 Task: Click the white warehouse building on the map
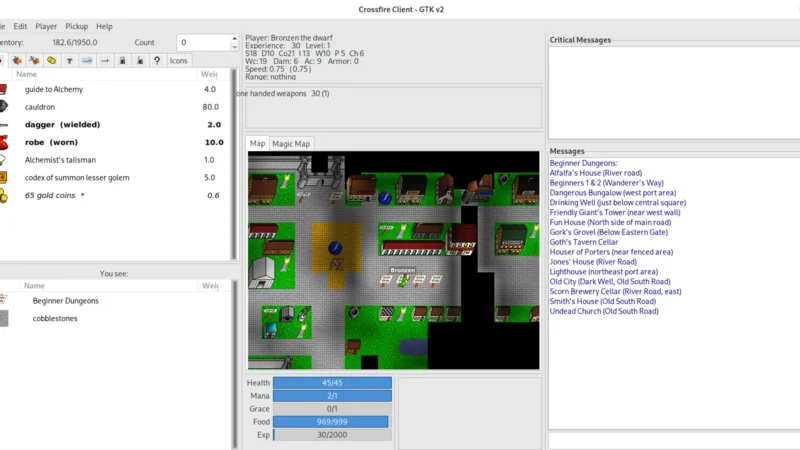point(264,272)
